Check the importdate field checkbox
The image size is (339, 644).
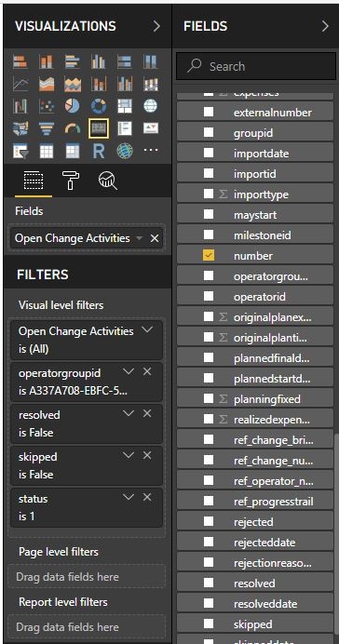click(209, 154)
